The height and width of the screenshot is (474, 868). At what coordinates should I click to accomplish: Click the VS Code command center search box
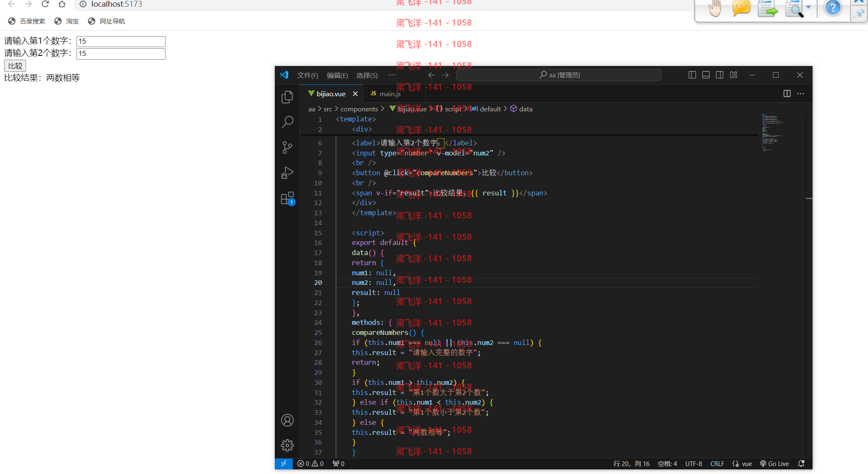pyautogui.click(x=558, y=75)
